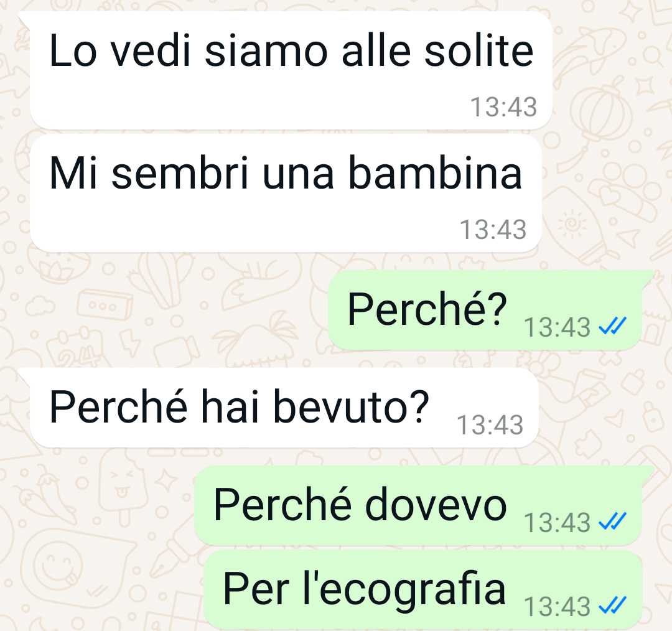The image size is (672, 631).
Task: Click the 13:43 time on "Per l'ecografia"
Action: click(557, 606)
